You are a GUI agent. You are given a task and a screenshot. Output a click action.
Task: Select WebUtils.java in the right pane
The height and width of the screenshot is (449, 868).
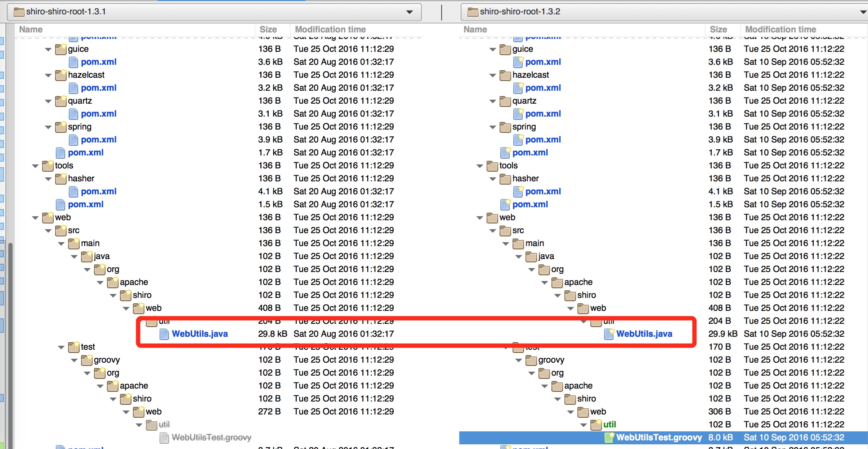pos(644,334)
